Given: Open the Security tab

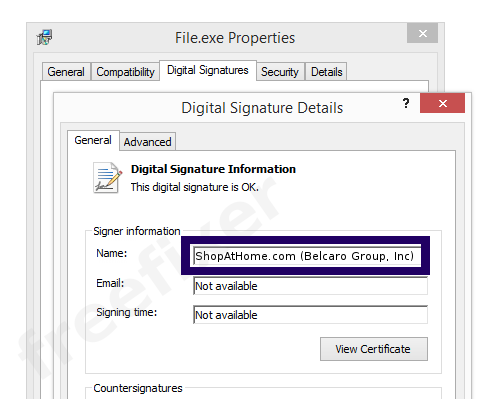Looking at the screenshot, I should pyautogui.click(x=280, y=72).
